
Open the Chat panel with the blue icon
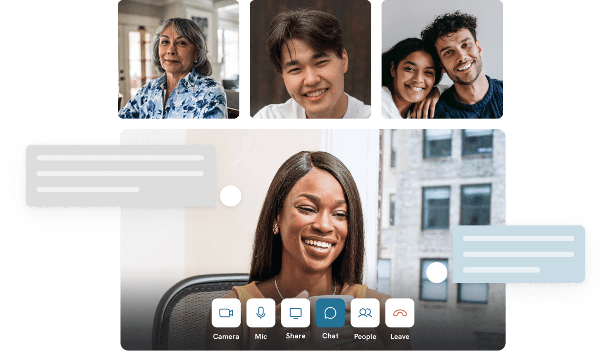(x=330, y=313)
